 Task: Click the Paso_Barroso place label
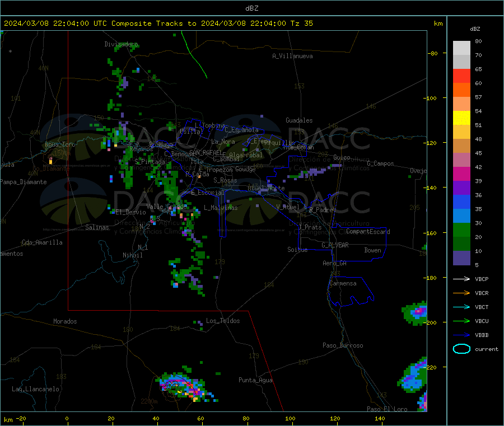(x=343, y=345)
